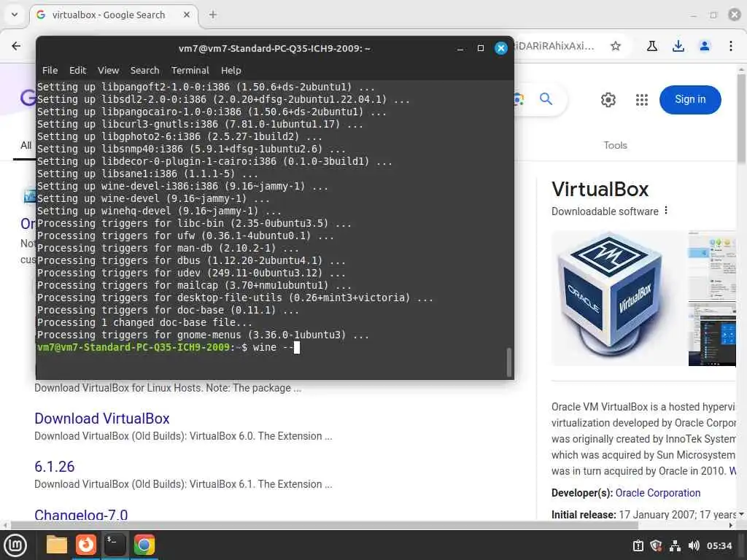Image resolution: width=747 pixels, height=560 pixels.
Task: Open Chrome downloads icon
Action: pyautogui.click(x=678, y=46)
